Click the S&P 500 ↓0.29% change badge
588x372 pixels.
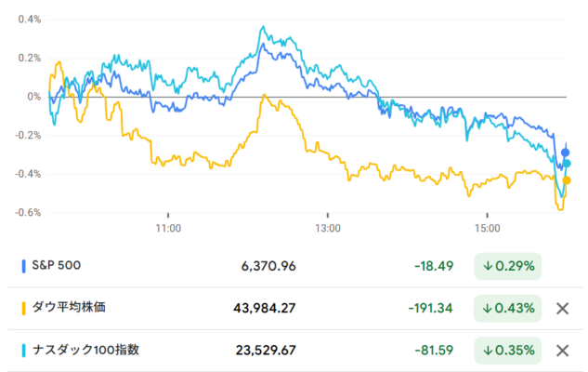click(508, 266)
